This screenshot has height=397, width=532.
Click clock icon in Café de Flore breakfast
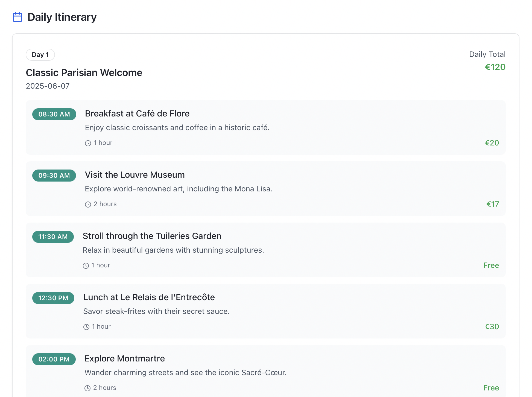pyautogui.click(x=88, y=143)
